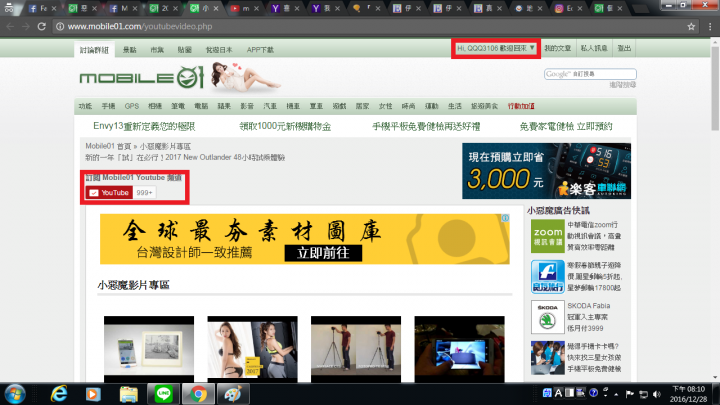
Task: Toggle IME half/full width shape icon
Action: point(569,393)
